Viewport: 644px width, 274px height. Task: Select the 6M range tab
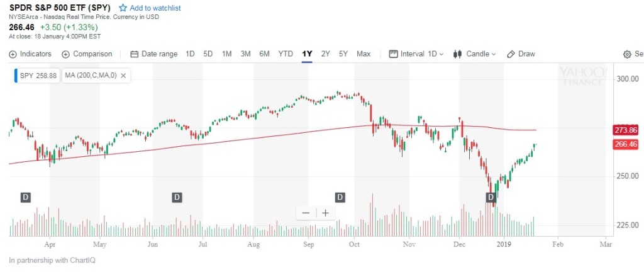[x=264, y=54]
